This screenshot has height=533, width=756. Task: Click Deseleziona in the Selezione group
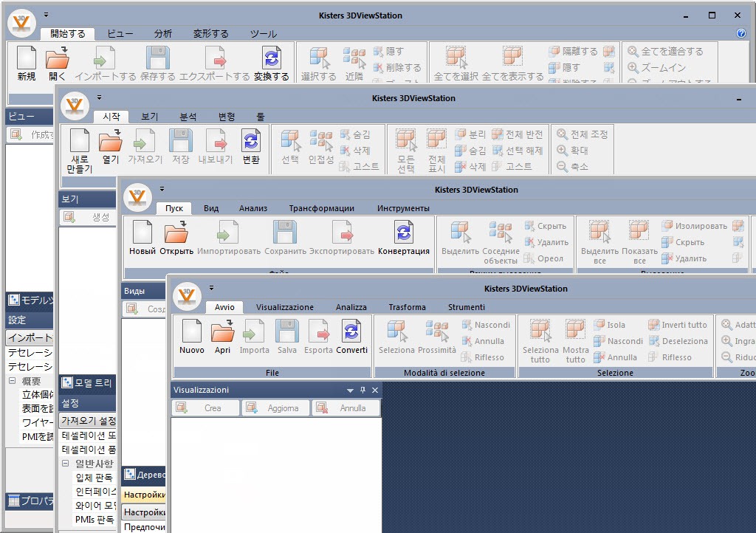[678, 341]
